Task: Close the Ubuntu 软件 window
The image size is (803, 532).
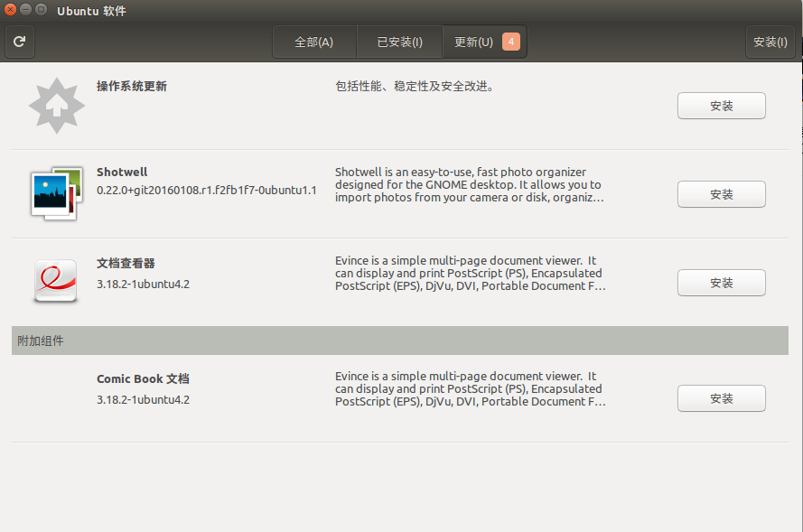Action: [x=10, y=10]
